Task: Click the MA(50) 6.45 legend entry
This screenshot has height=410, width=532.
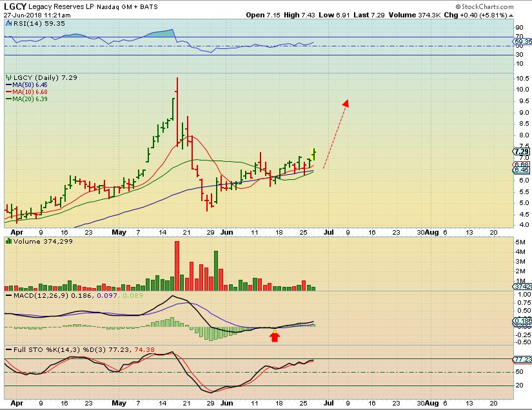Action: (x=30, y=85)
